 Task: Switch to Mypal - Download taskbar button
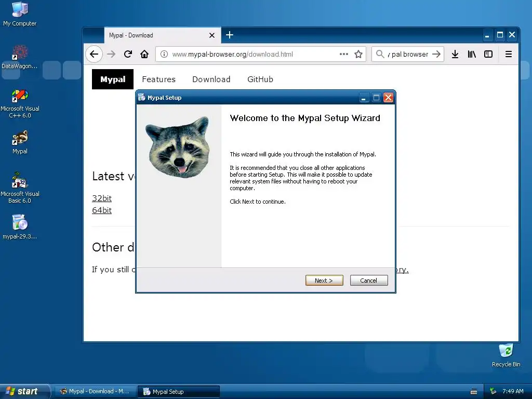pos(96,392)
